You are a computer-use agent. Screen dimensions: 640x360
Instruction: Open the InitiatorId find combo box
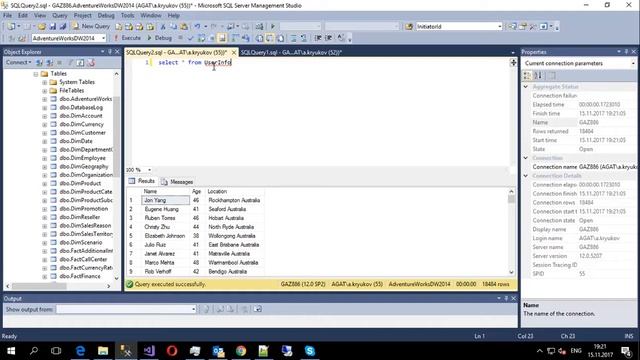(x=500, y=27)
